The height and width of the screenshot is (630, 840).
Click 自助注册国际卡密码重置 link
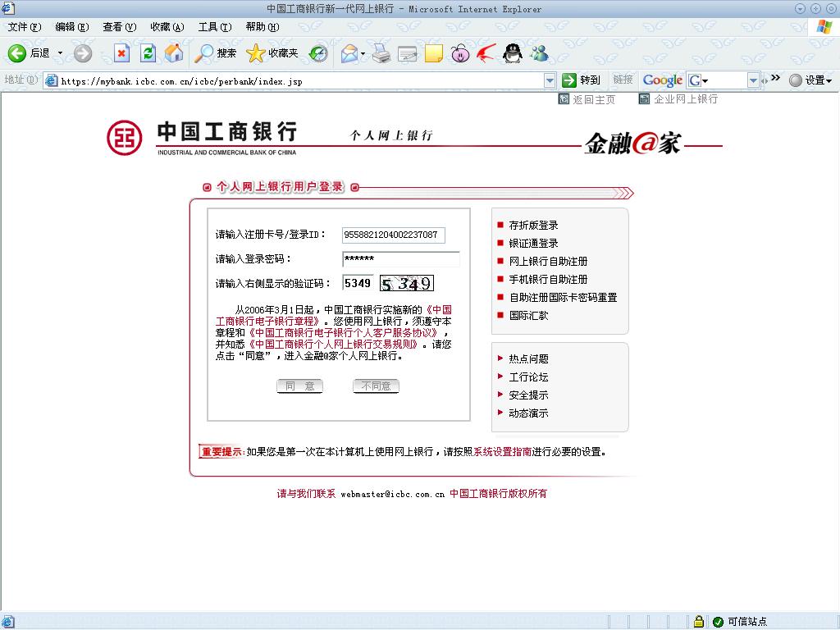[563, 297]
